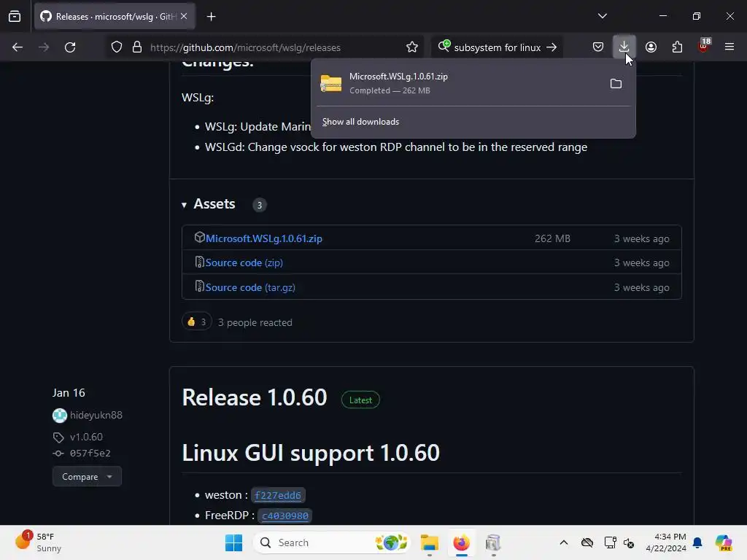This screenshot has height=560, width=747.
Task: Open the Firefox account icon
Action: pyautogui.click(x=651, y=47)
